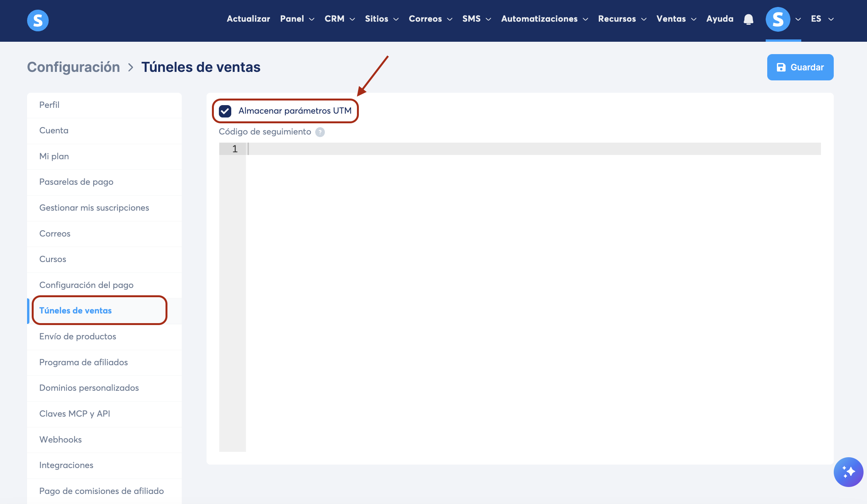The image size is (867, 504).
Task: Click the Configuración breadcrumb link
Action: (x=73, y=67)
